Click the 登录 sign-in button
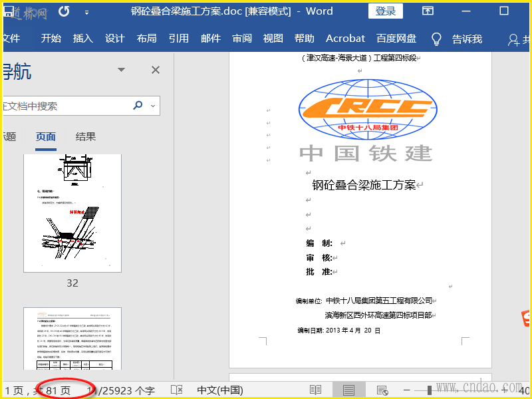Screen dimensions: 532x399 386,11
